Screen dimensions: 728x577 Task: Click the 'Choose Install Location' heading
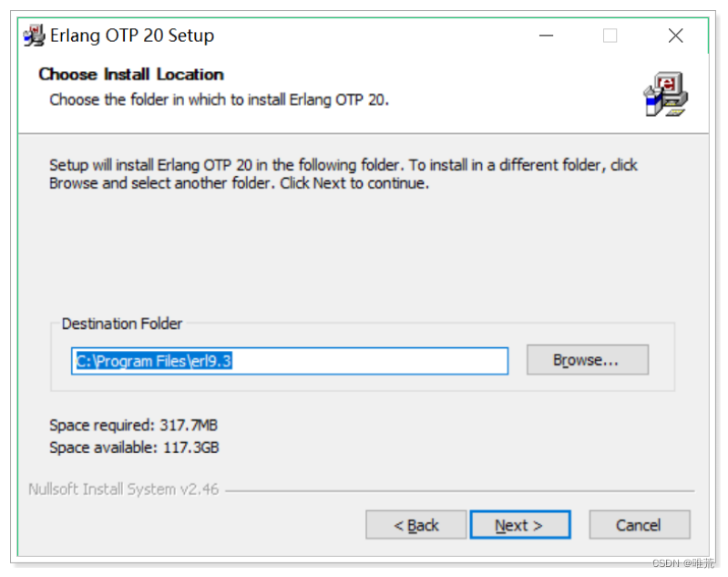click(131, 75)
